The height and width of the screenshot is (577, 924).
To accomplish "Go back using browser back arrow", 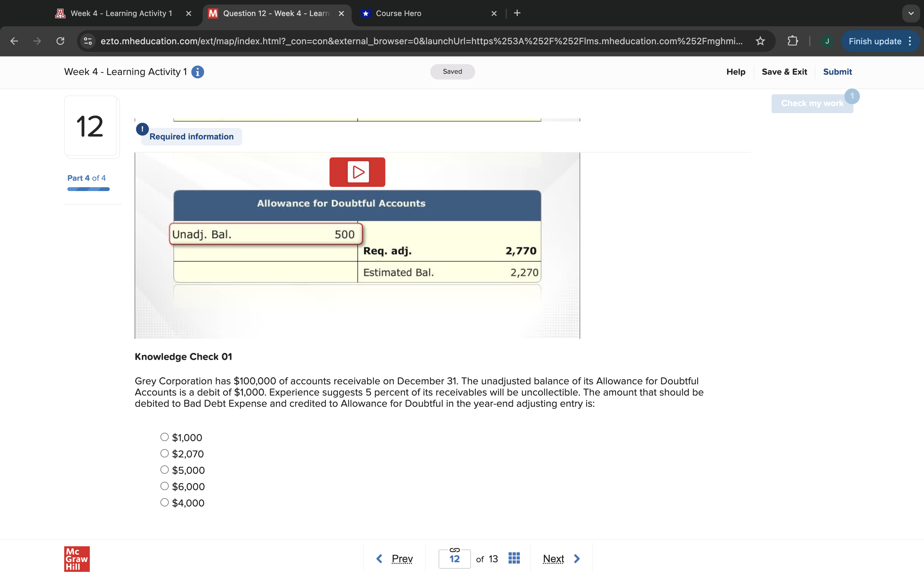I will [x=14, y=41].
